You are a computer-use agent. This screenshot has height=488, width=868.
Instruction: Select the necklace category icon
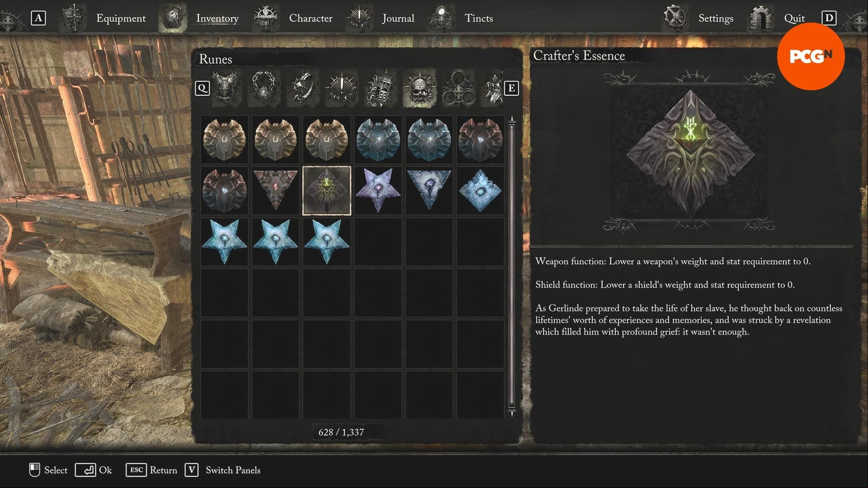[265, 88]
